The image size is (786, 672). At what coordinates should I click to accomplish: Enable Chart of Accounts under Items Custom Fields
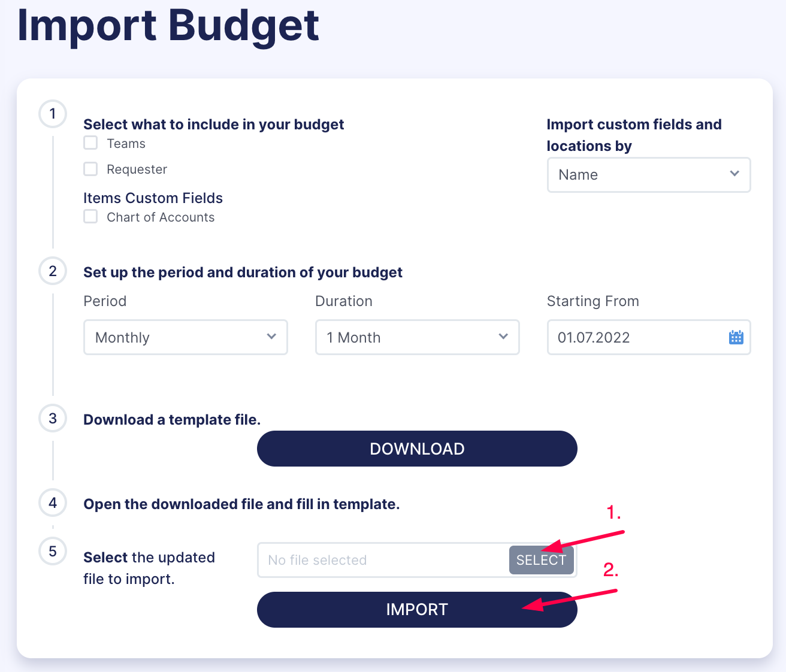pyautogui.click(x=90, y=216)
